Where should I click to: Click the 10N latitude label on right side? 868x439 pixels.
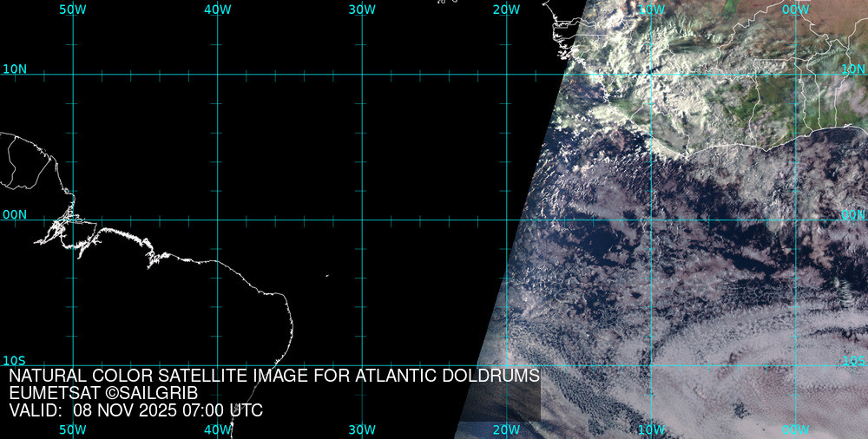coord(854,69)
